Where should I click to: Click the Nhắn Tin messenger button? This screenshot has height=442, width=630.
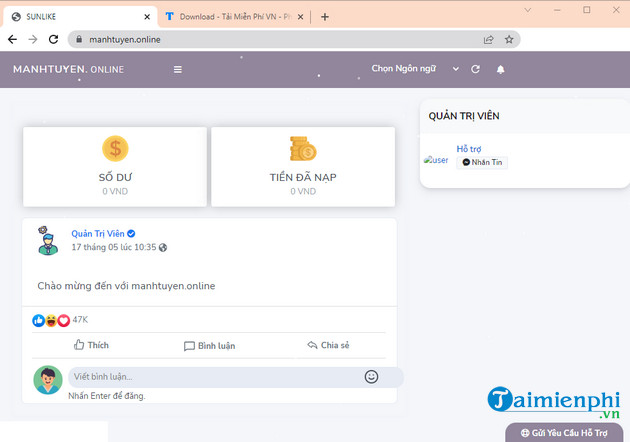click(x=482, y=162)
